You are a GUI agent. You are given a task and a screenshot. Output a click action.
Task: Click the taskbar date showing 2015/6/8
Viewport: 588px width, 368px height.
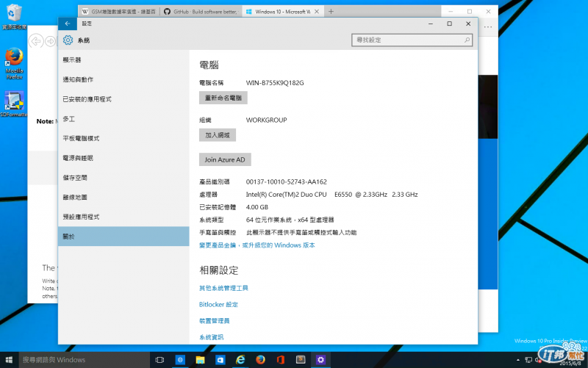point(570,363)
